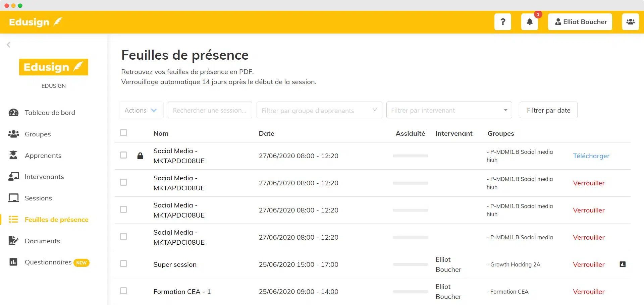Check the fourth Social Media row without hiuh

coord(123,237)
